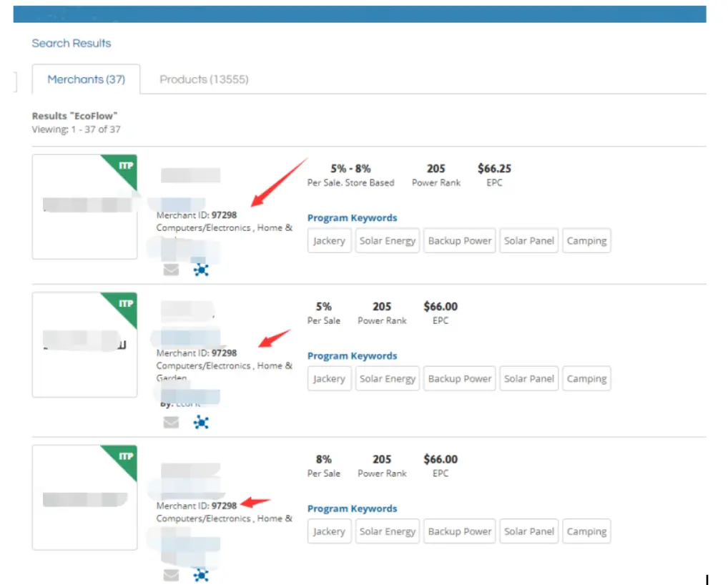728x585 pixels.
Task: Open the first merchant's logo thumbnail
Action: (84, 207)
